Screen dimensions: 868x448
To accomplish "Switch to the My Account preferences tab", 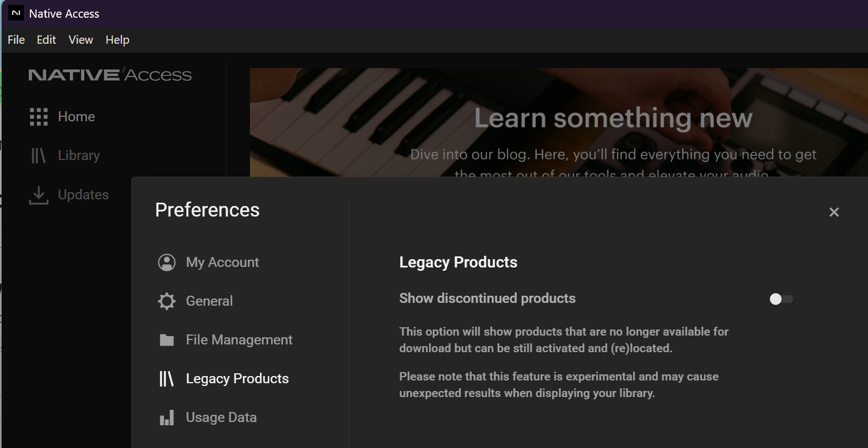I will coord(222,262).
